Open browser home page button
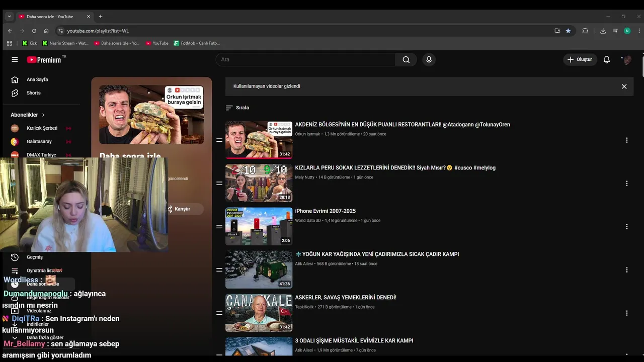This screenshot has width=644, height=362. pos(46,31)
